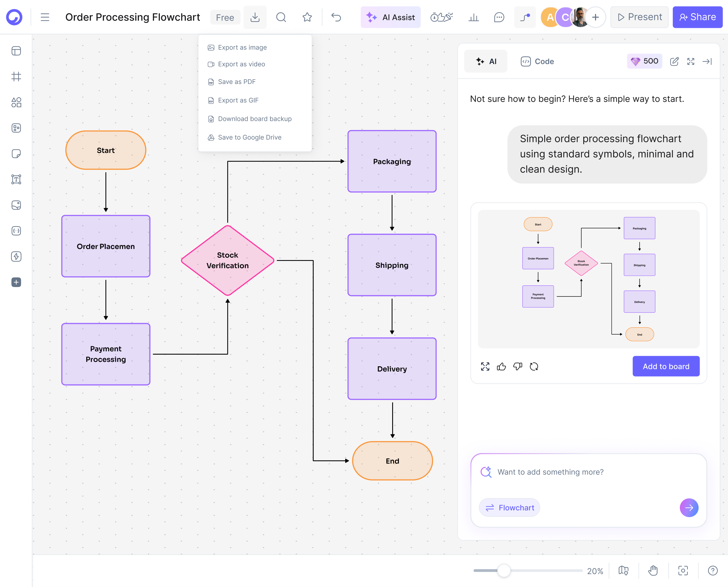Image resolution: width=728 pixels, height=587 pixels.
Task: Open the timer and celebration tools
Action: 441,17
